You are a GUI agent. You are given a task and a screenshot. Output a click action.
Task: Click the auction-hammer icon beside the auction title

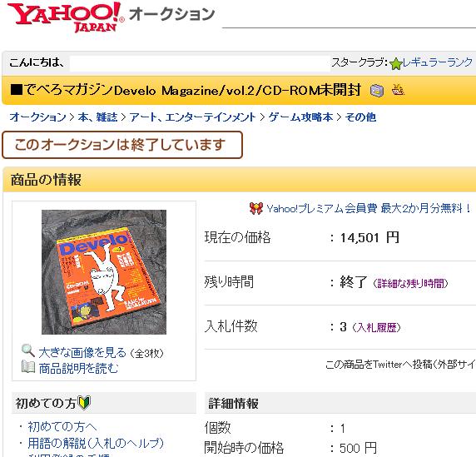(x=398, y=90)
